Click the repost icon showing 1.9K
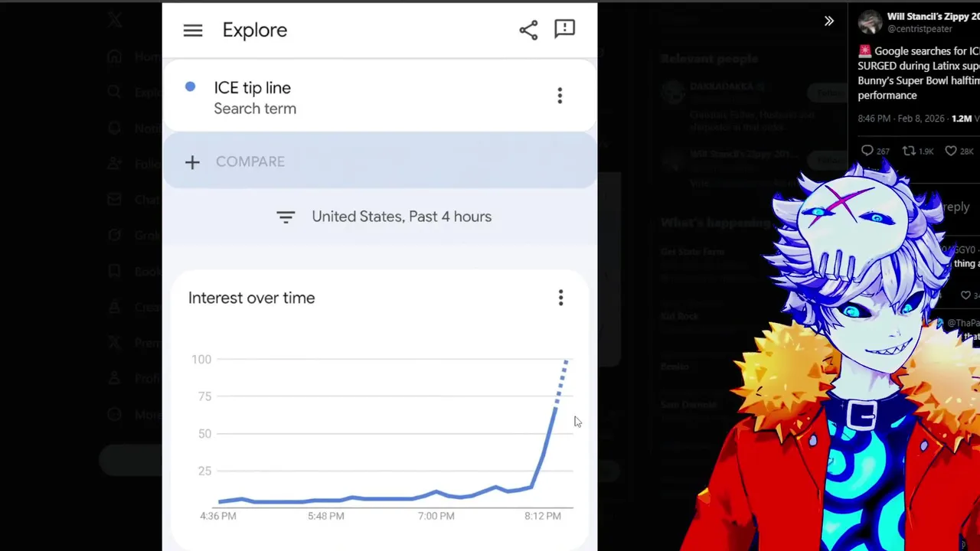Image resolution: width=980 pixels, height=551 pixels. tap(910, 151)
